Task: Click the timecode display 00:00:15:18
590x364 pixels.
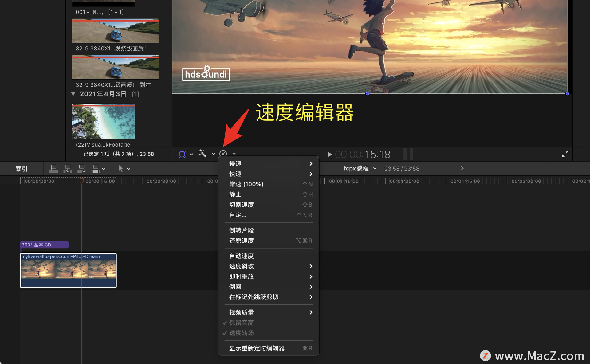Action: (x=363, y=154)
